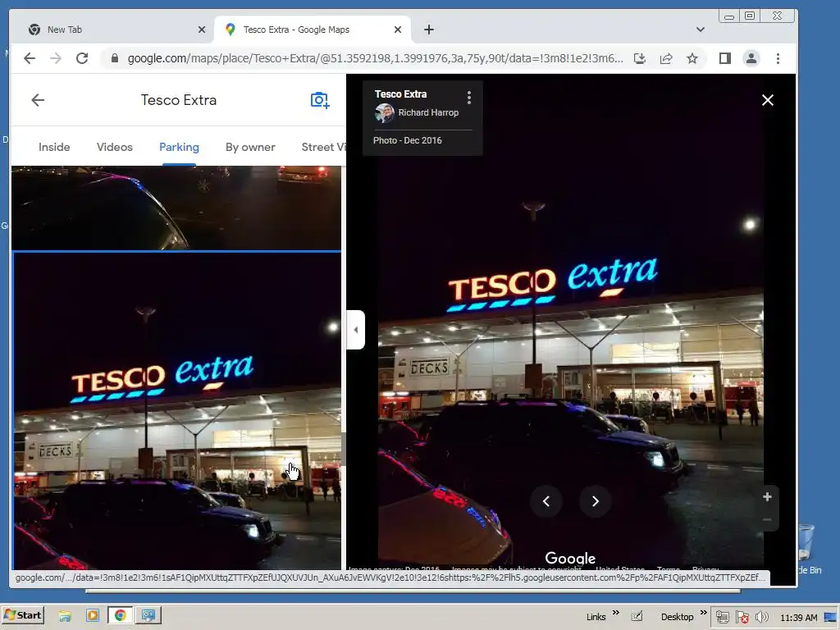Open the Windows Start menu
Viewport: 840px width, 630px height.
click(x=22, y=615)
